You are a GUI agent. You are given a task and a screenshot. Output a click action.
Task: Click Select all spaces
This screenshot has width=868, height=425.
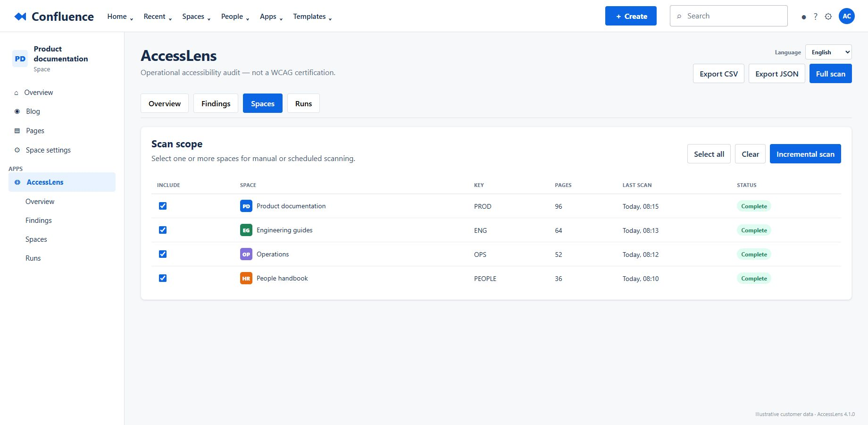[x=709, y=154]
